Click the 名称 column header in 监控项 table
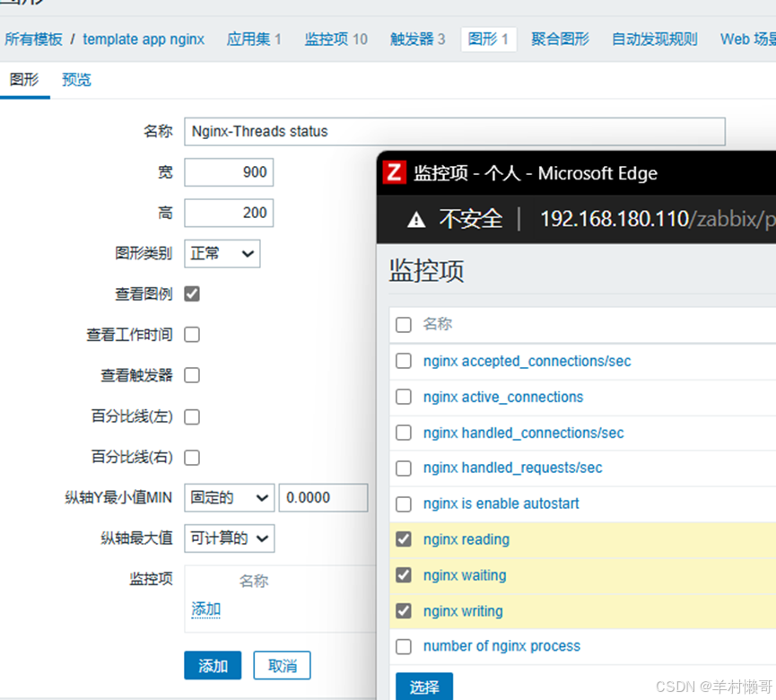The height and width of the screenshot is (700, 776). tap(254, 581)
